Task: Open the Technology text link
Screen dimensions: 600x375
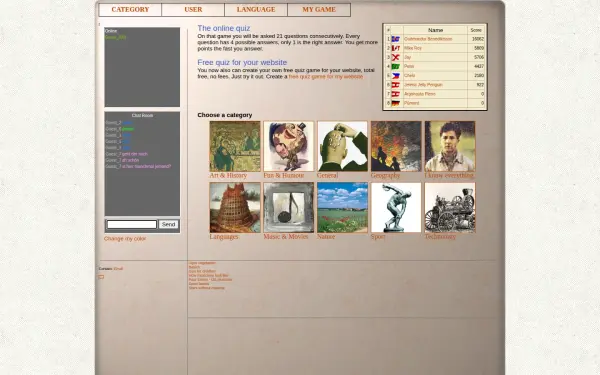Action: coord(440,237)
